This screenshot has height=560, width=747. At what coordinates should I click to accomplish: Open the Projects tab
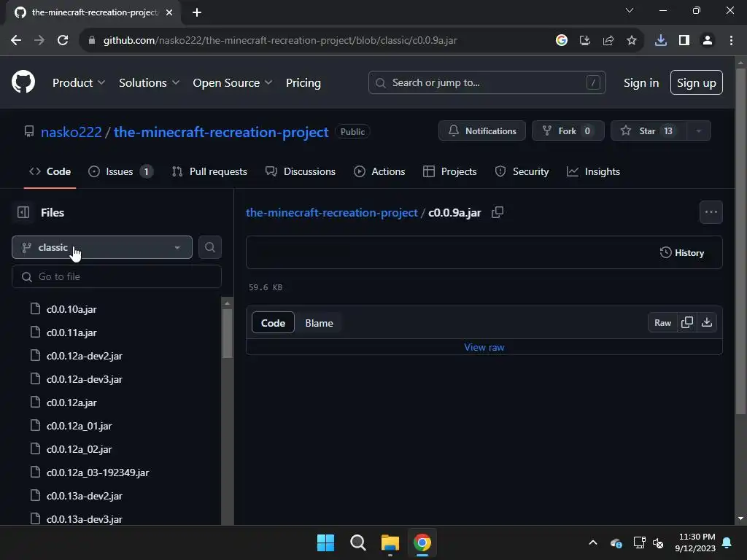click(x=449, y=171)
